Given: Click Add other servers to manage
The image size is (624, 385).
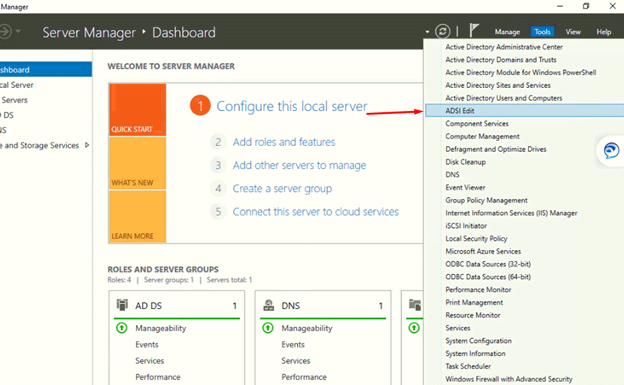Looking at the screenshot, I should pyautogui.click(x=299, y=165).
